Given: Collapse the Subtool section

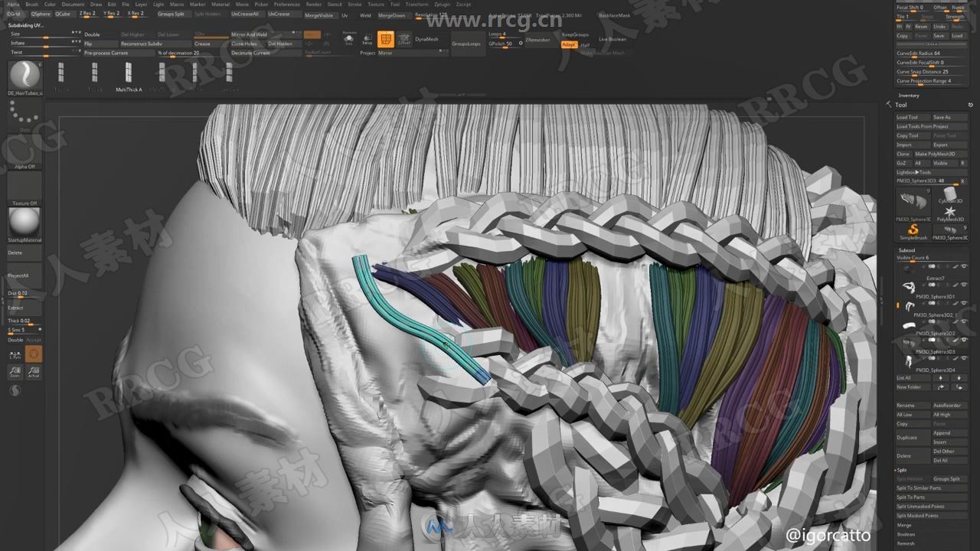Looking at the screenshot, I should pyautogui.click(x=906, y=250).
